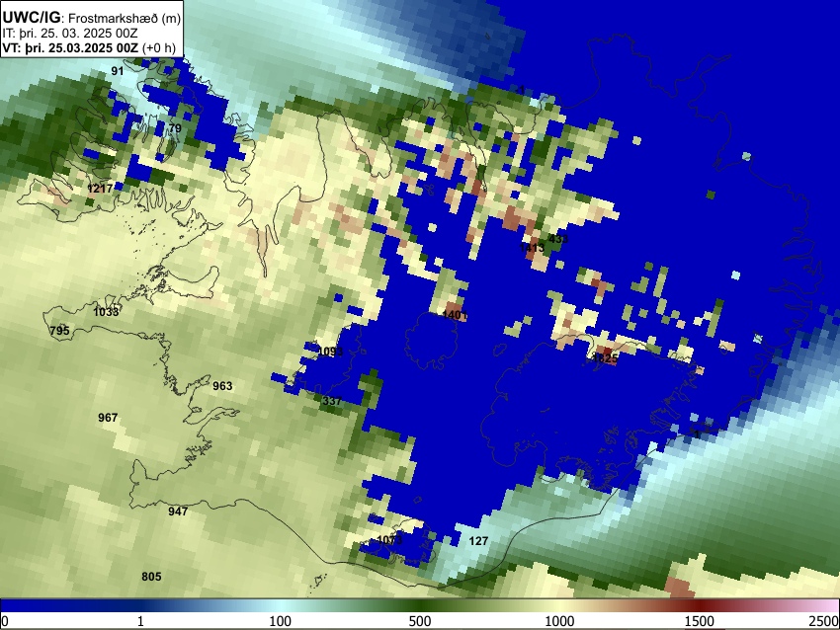This screenshot has height=630, width=840.
Task: Click the 1825 value label
Action: click(606, 359)
